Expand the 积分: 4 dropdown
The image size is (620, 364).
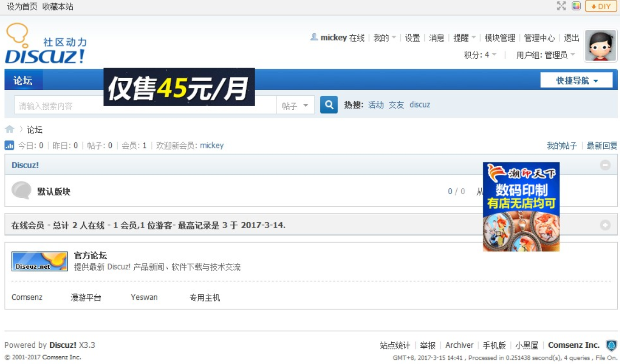click(x=480, y=55)
